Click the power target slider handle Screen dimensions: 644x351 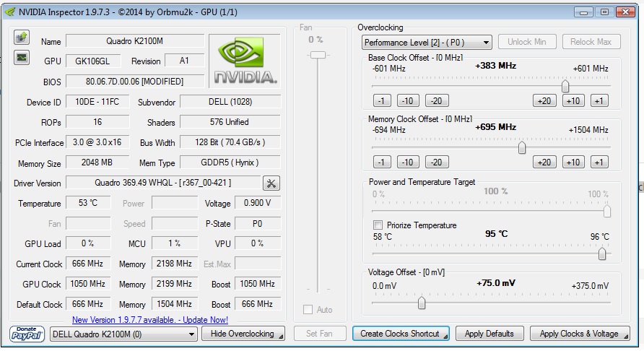point(606,212)
